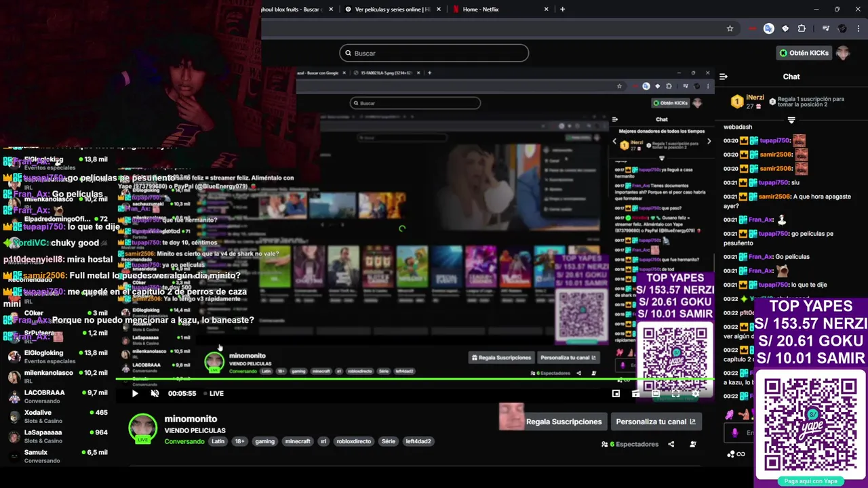Switch the player to fullscreen mode
868x488 pixels.
[675, 393]
